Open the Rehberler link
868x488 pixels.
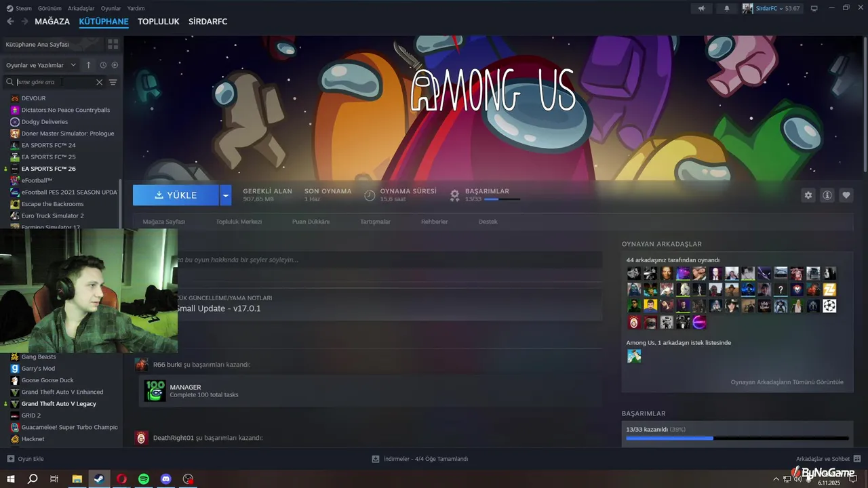point(434,222)
